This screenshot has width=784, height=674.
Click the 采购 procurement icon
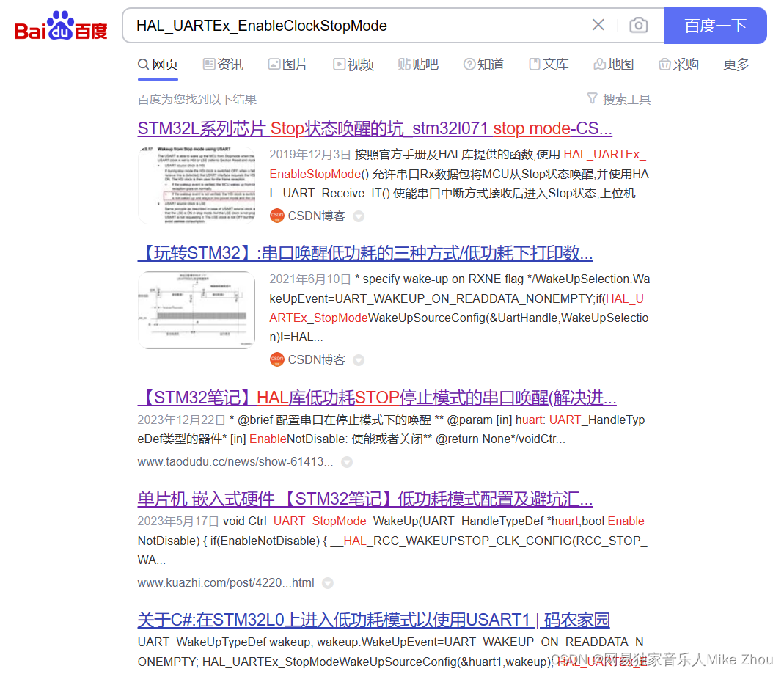pyautogui.click(x=666, y=65)
